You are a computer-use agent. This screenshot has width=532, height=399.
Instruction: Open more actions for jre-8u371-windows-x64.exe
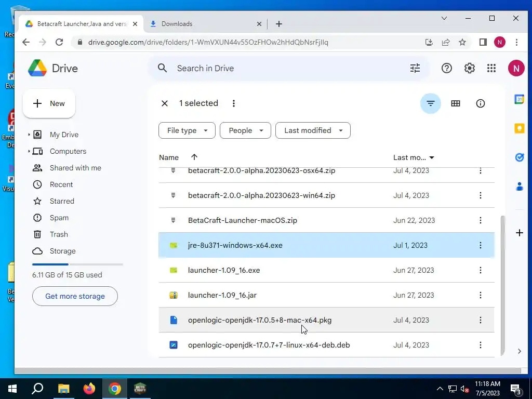click(481, 245)
